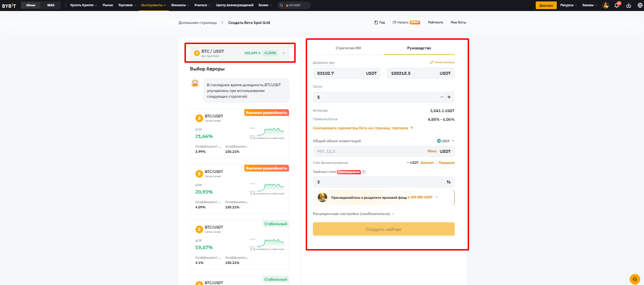Viewport: 644px width, 285px height.
Task: Open the search bar showing LTCUSDT
Action: [294, 5]
